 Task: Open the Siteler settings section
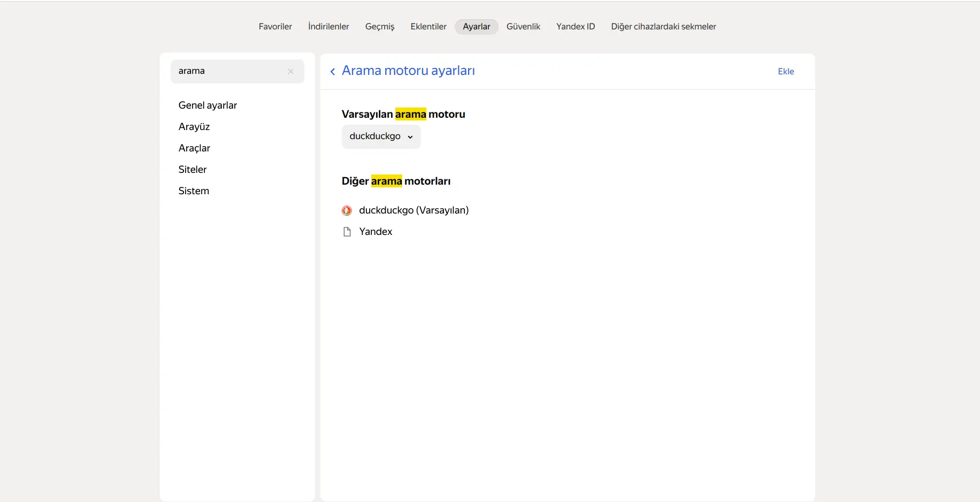193,170
